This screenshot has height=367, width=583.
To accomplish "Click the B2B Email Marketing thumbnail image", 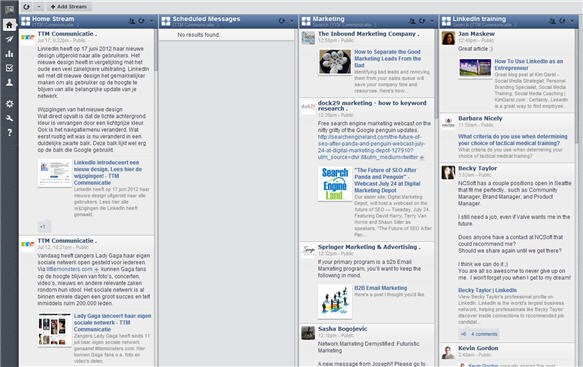I will [335, 302].
